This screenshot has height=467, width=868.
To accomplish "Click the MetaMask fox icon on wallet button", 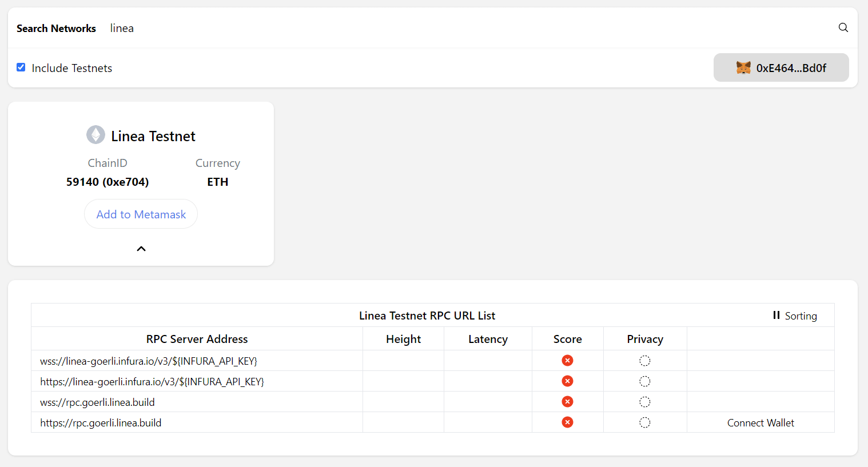I will [x=744, y=67].
